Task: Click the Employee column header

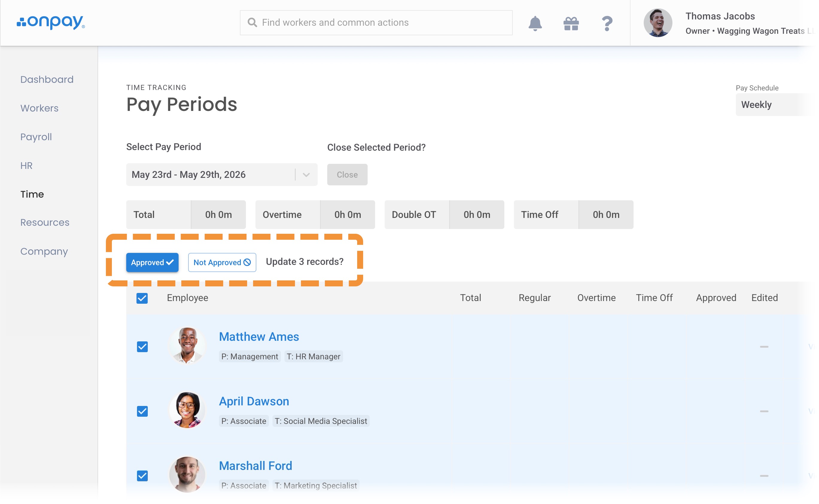Action: click(x=188, y=298)
